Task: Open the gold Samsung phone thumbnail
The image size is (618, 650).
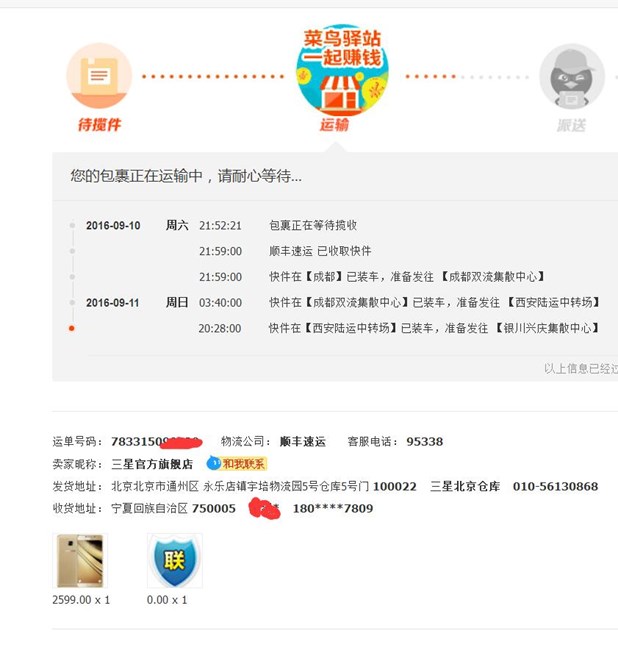Action: [x=80, y=560]
